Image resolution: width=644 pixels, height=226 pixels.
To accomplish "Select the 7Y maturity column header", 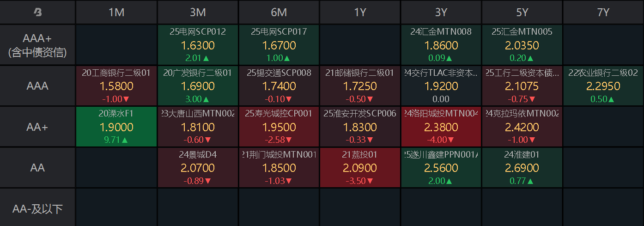I will (603, 12).
